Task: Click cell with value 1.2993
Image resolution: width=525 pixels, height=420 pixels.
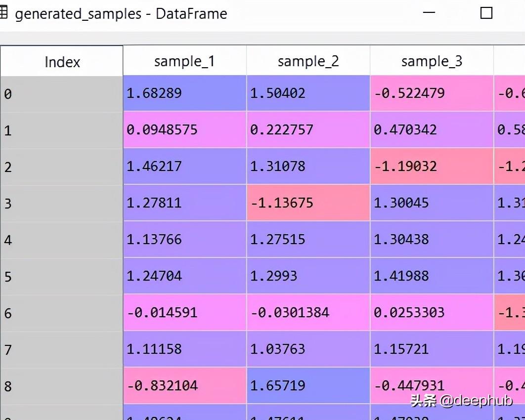Action: pyautogui.click(x=308, y=276)
